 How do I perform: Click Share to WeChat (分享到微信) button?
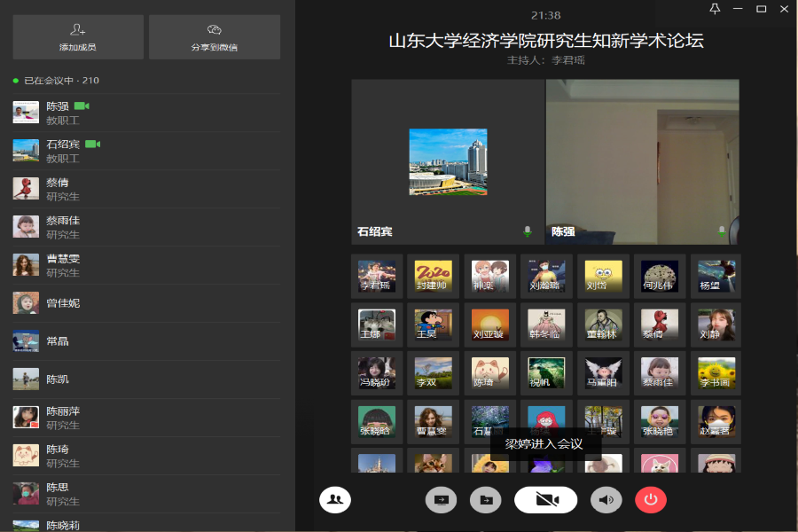[214, 37]
